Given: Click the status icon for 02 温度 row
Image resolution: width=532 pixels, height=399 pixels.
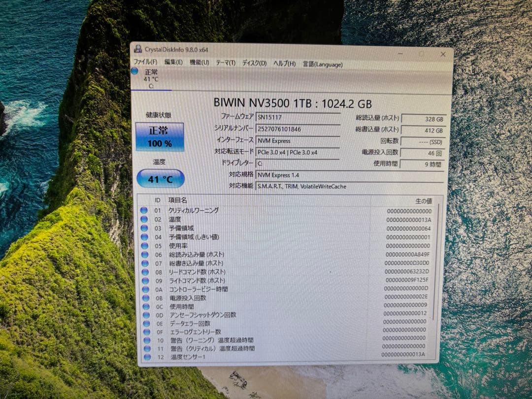Looking at the screenshot, I should [x=144, y=219].
